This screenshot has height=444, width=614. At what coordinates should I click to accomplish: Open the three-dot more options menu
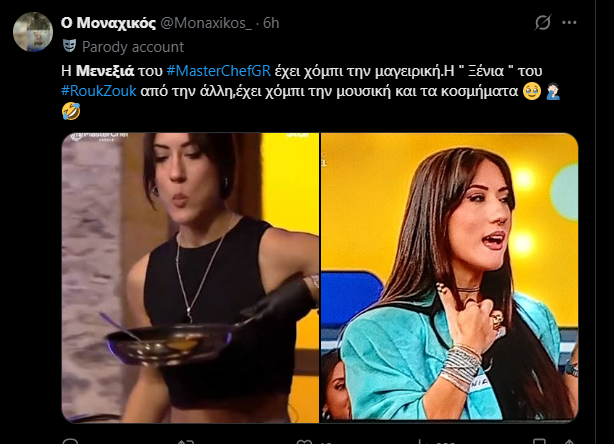tap(569, 23)
